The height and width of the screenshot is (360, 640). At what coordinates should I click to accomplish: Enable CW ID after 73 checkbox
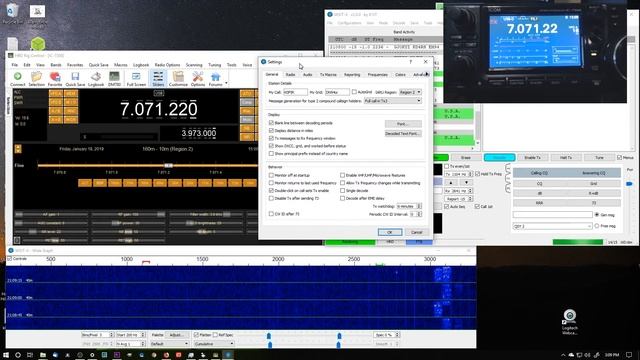(271, 214)
